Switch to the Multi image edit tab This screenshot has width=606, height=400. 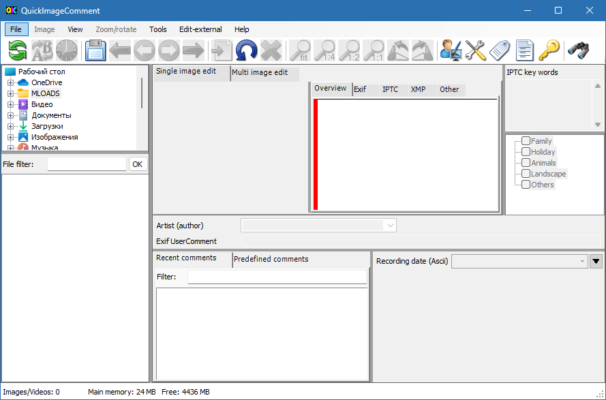(264, 73)
